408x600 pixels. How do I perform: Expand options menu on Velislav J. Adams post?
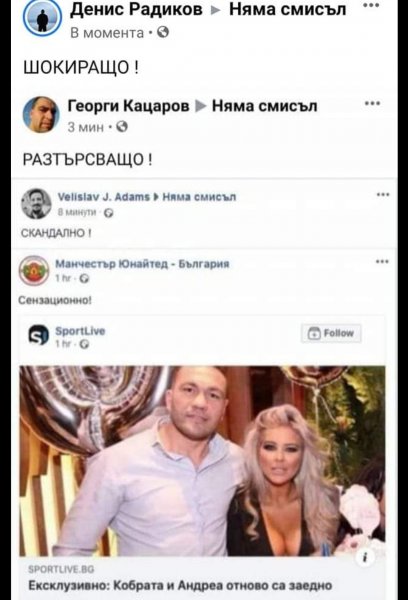(383, 195)
